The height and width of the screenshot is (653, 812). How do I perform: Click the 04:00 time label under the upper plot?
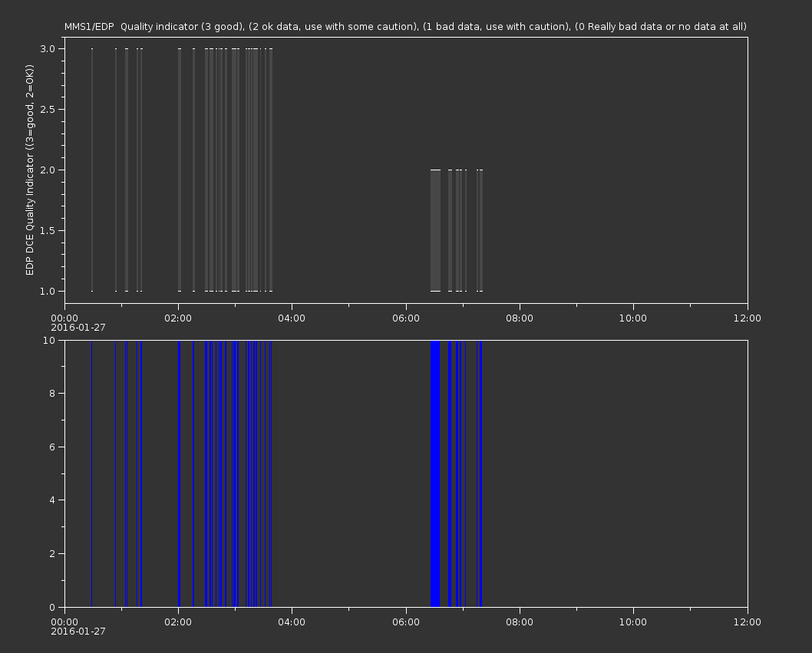pyautogui.click(x=292, y=318)
